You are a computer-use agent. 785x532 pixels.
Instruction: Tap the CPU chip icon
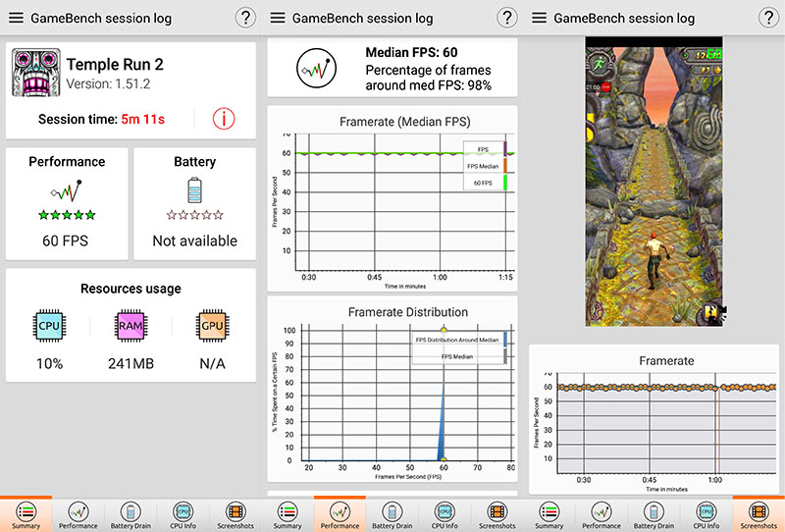[x=49, y=326]
